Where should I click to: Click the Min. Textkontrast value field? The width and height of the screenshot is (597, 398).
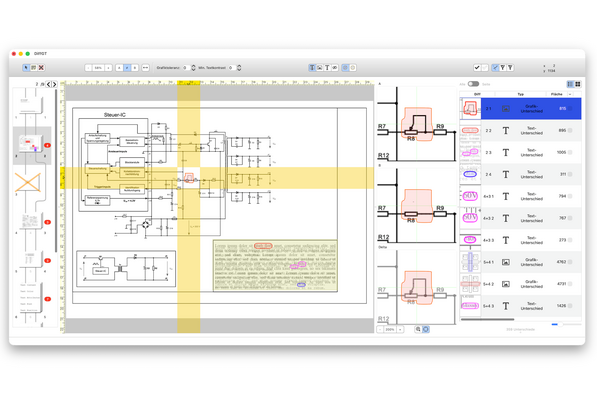[x=231, y=68]
